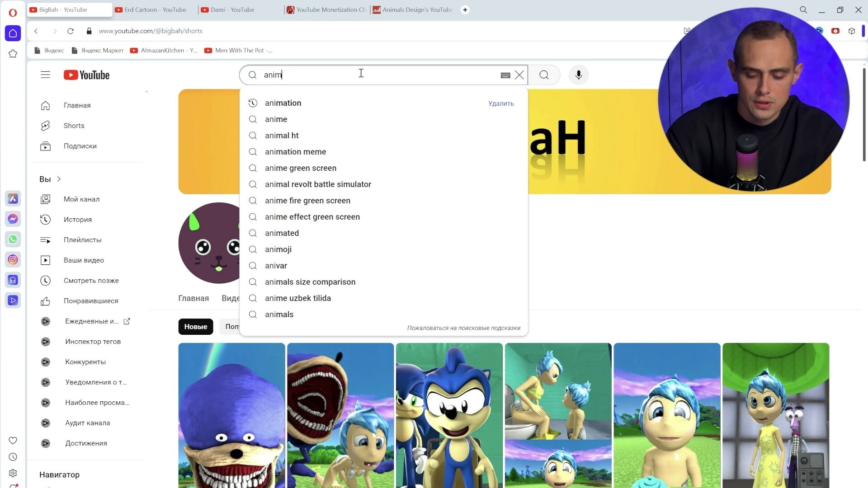Open the Яндекс Маркет bookmark
Viewport: 868px width, 488px height.
pos(98,50)
